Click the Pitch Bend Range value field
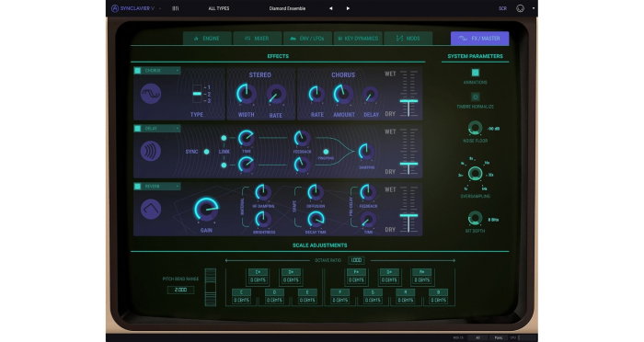 tap(180, 290)
